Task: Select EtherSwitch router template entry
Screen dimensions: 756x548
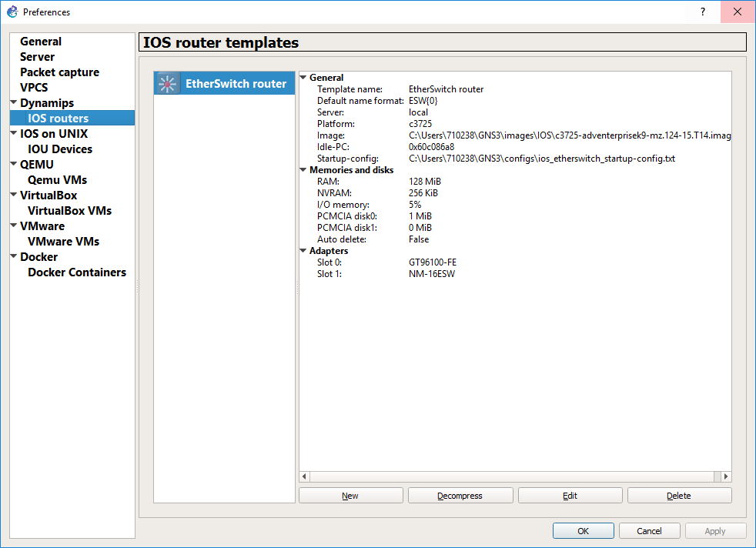Action: 224,83
